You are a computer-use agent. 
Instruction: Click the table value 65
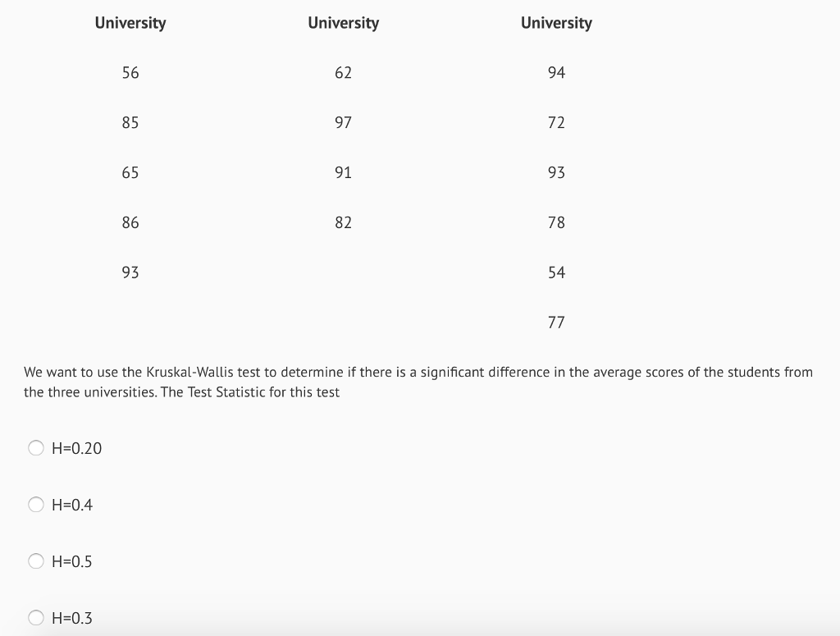click(130, 173)
